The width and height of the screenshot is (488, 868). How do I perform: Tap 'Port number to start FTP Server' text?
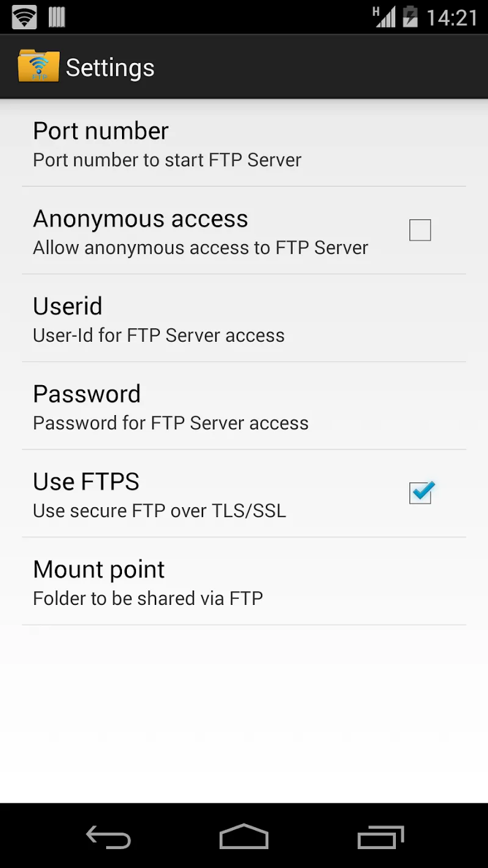click(x=167, y=160)
